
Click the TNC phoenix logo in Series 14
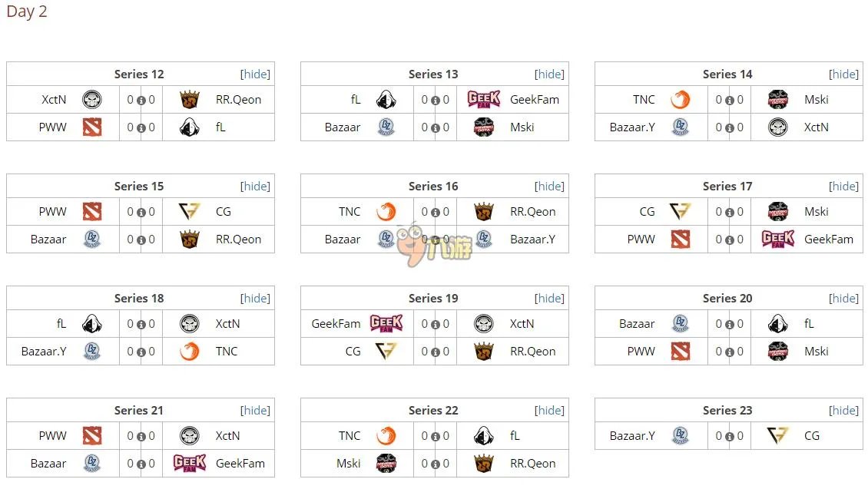tap(680, 100)
